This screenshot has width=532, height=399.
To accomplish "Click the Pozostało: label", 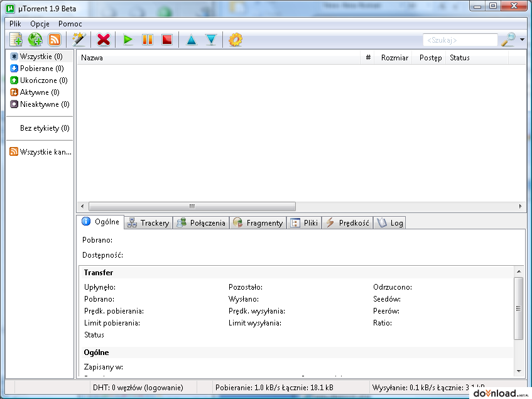I will (246, 287).
